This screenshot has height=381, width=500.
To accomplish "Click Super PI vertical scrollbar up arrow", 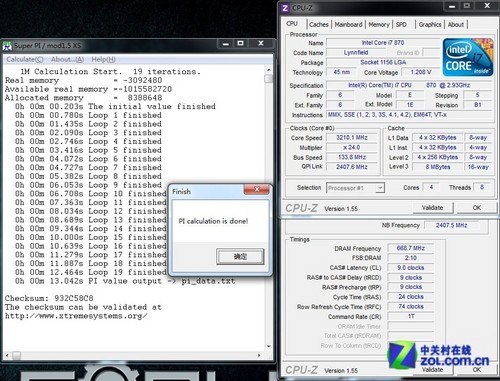I will pos(269,70).
